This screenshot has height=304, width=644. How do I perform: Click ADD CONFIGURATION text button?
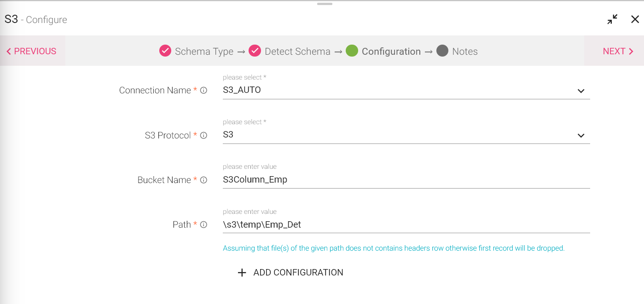[298, 273]
